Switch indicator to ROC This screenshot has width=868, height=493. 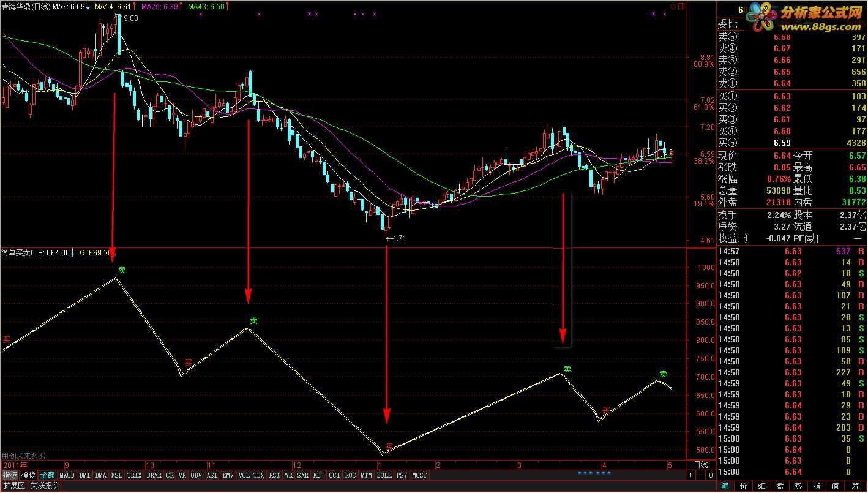(x=351, y=475)
